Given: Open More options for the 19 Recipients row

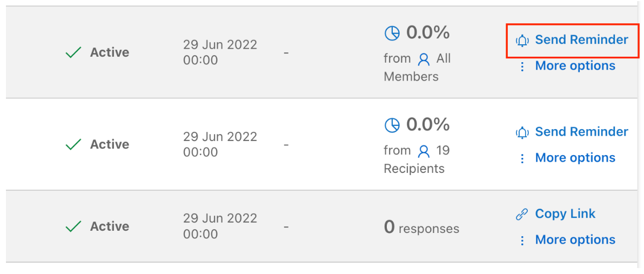Looking at the screenshot, I should [x=575, y=158].
